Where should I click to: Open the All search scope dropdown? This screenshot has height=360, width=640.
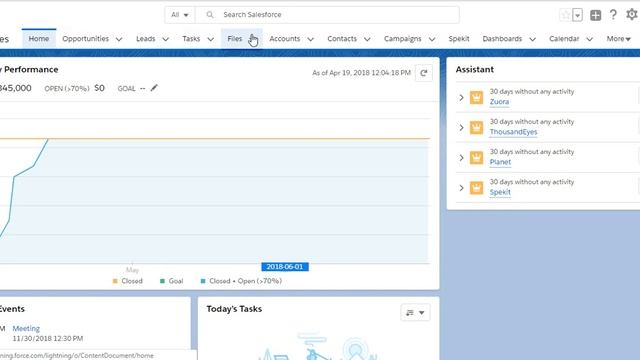click(x=180, y=15)
